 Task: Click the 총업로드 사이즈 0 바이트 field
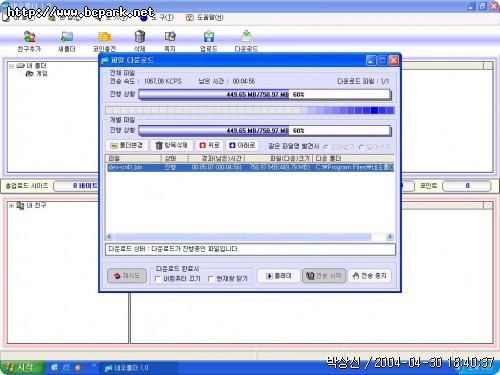(76, 186)
